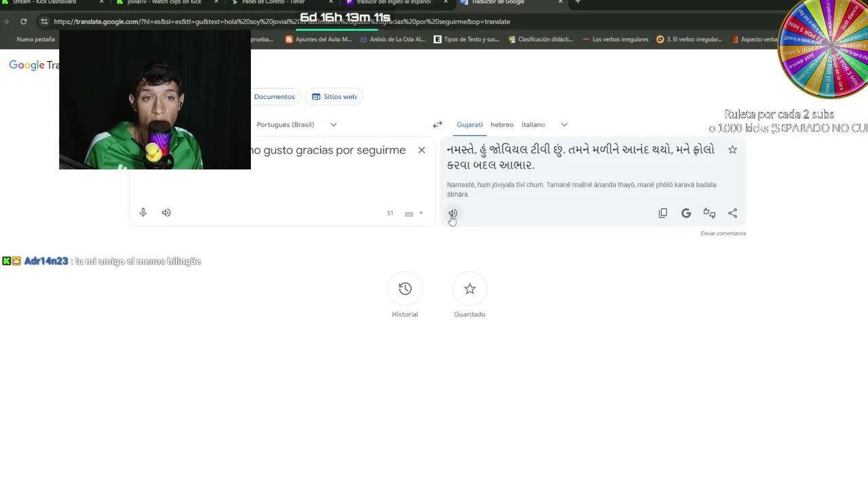This screenshot has height=488, width=868.
Task: Open Anlisis de La Oda bookmark
Action: click(392, 39)
